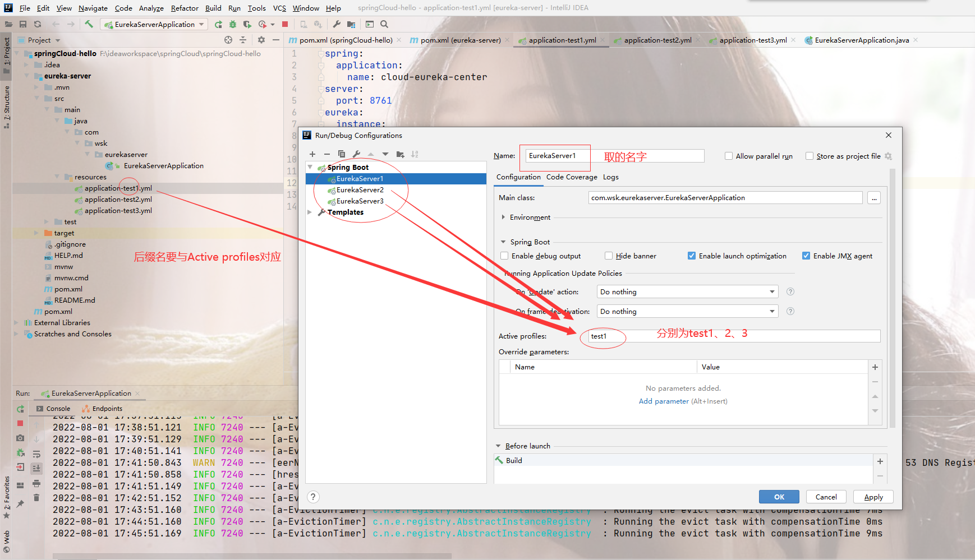The height and width of the screenshot is (560, 975).
Task: Remove the selected configuration with the minus icon
Action: point(326,154)
